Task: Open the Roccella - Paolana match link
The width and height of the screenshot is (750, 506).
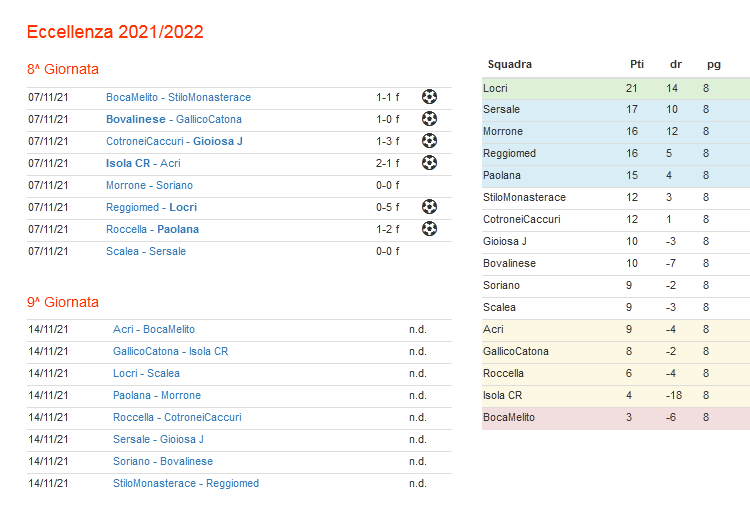Action: click(x=152, y=229)
